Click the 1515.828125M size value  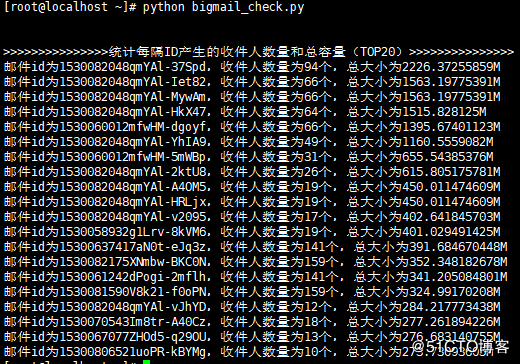(444, 112)
